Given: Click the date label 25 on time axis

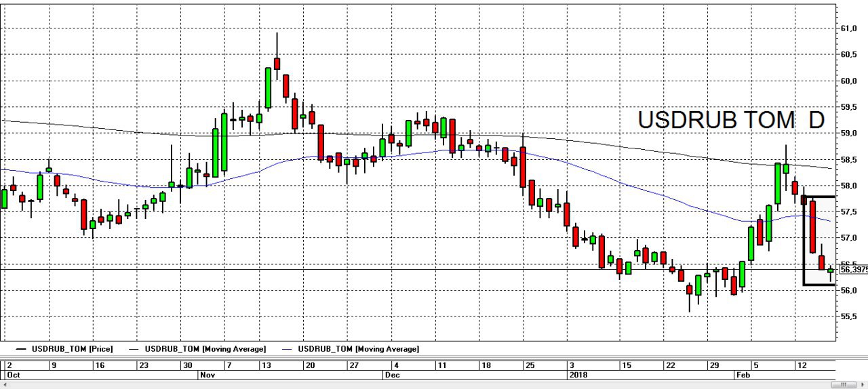Looking at the screenshot, I should [x=530, y=365].
